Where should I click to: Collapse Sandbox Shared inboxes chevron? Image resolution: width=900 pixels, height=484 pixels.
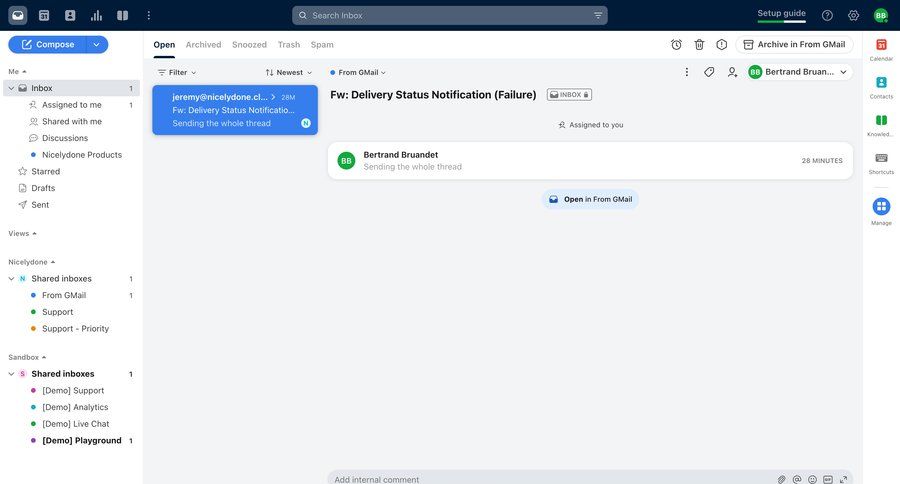(11, 374)
